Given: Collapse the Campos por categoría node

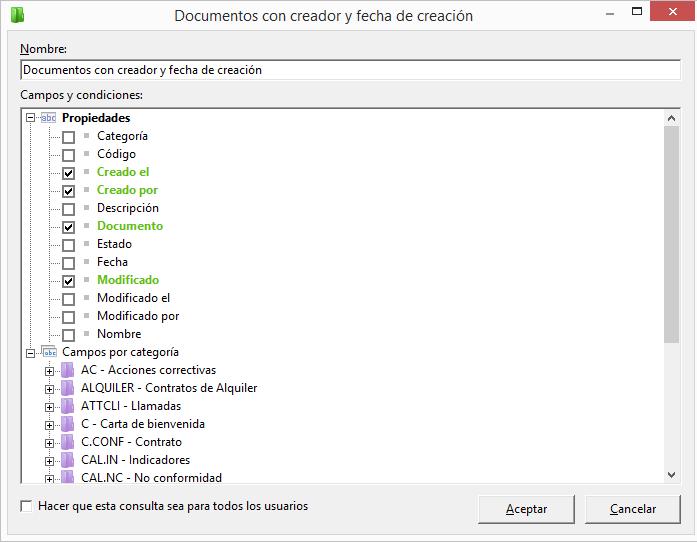Looking at the screenshot, I should pos(30,353).
